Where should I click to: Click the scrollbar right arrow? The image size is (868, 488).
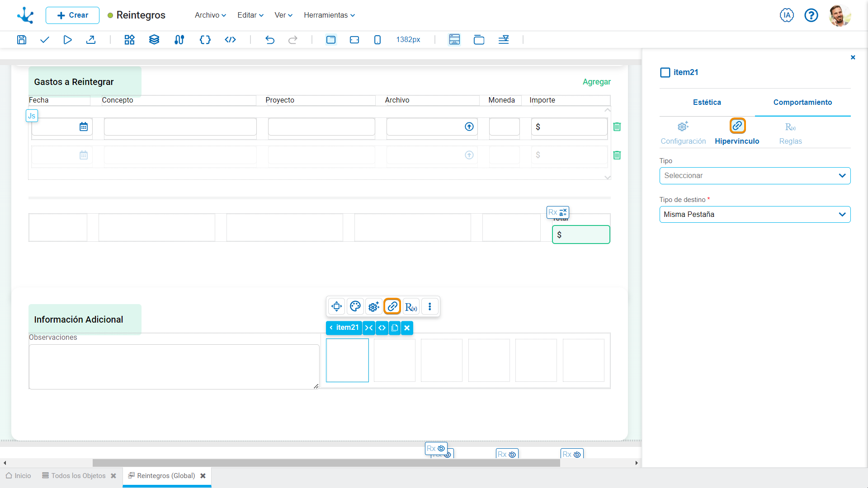pyautogui.click(x=637, y=463)
